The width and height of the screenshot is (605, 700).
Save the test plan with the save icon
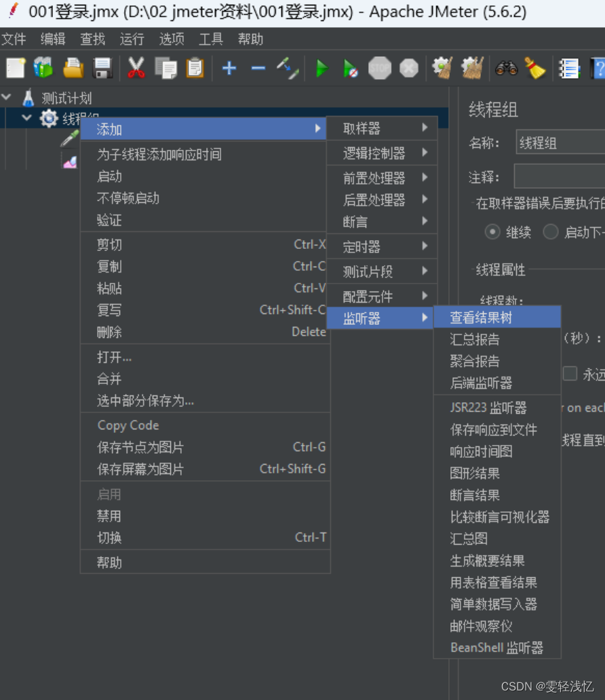coord(103,68)
